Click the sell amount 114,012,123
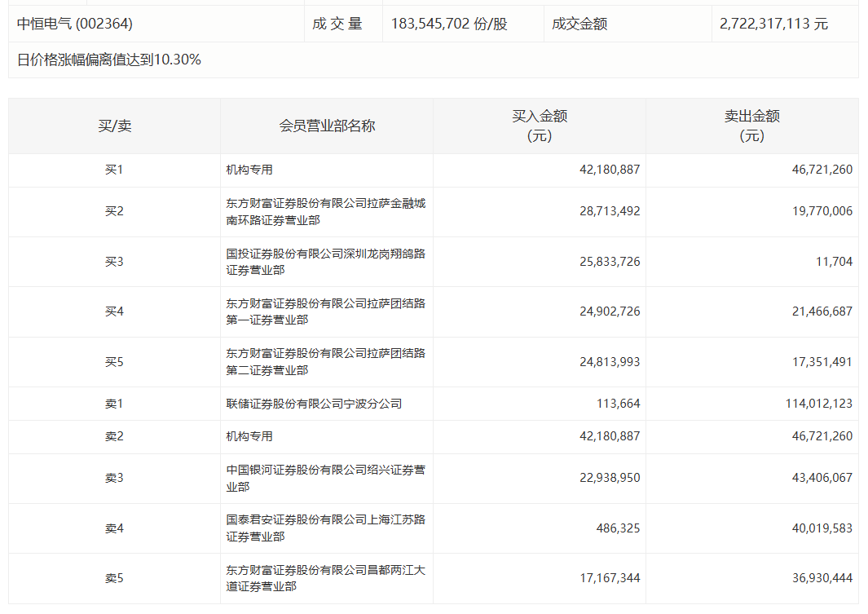Image resolution: width=868 pixels, height=614 pixels. [x=805, y=404]
